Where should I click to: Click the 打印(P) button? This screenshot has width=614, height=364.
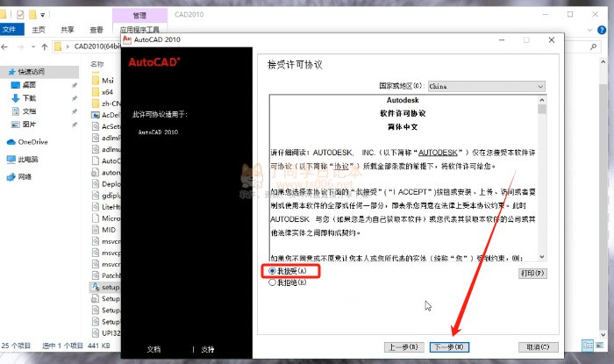coord(532,273)
